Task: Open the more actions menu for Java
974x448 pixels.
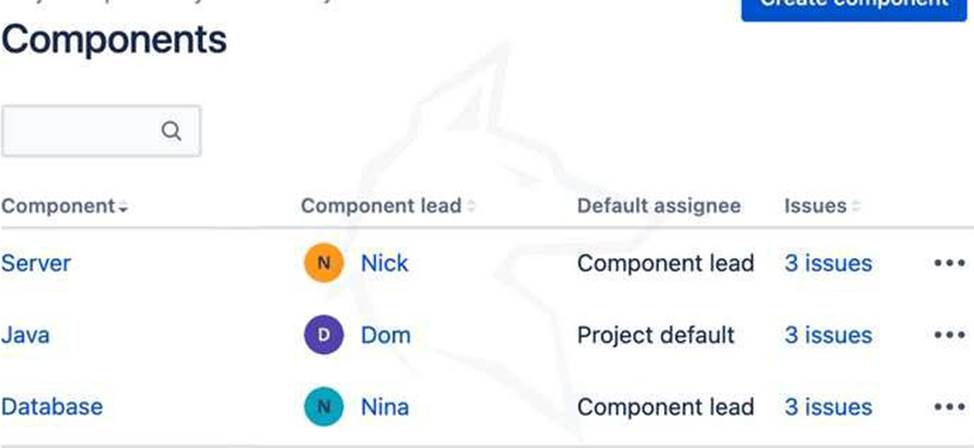Action: [x=948, y=335]
